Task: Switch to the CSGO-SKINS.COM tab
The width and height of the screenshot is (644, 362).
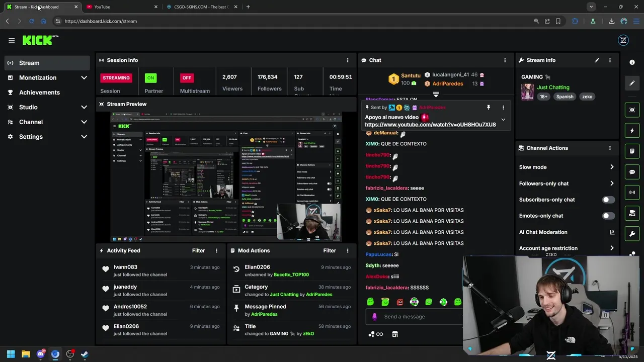Action: [201, 7]
